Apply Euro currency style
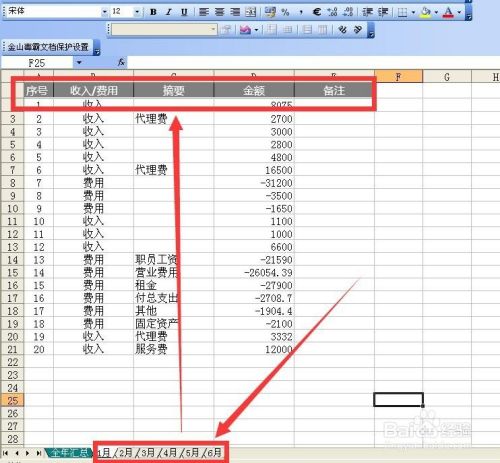 (x=317, y=12)
